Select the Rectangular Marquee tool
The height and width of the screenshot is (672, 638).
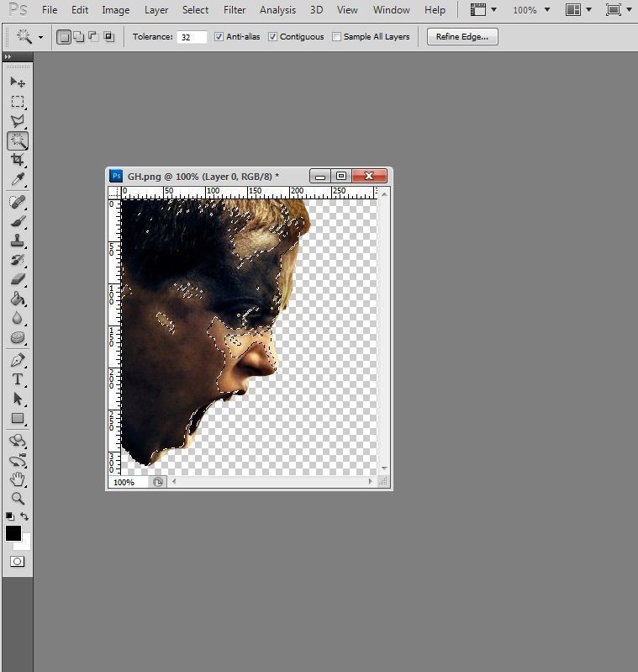(18, 102)
